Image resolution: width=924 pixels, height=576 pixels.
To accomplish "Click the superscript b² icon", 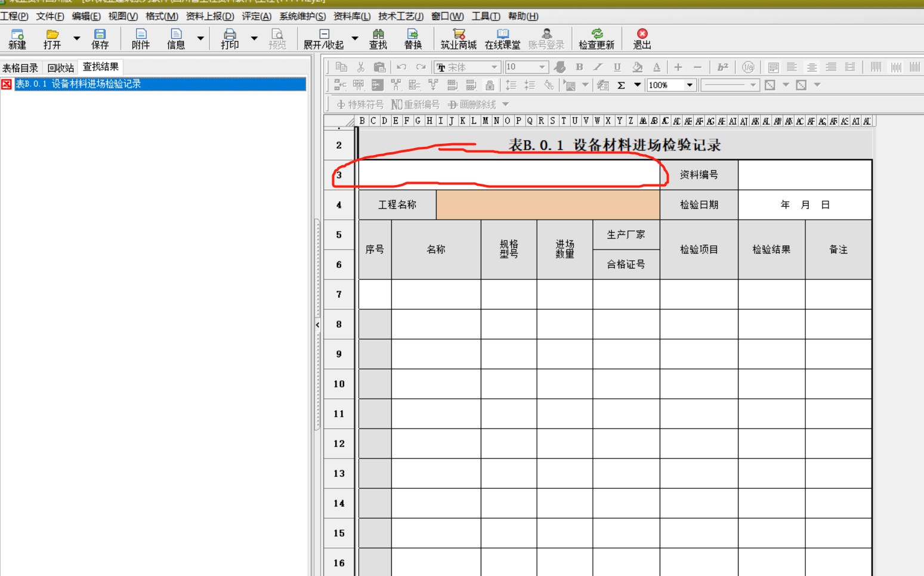I will [723, 67].
